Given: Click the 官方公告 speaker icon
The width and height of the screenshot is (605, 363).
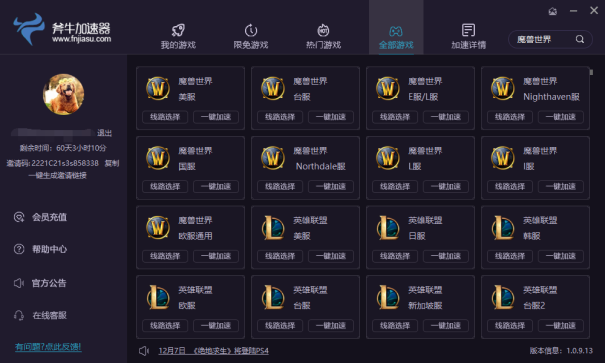Looking at the screenshot, I should [x=19, y=283].
